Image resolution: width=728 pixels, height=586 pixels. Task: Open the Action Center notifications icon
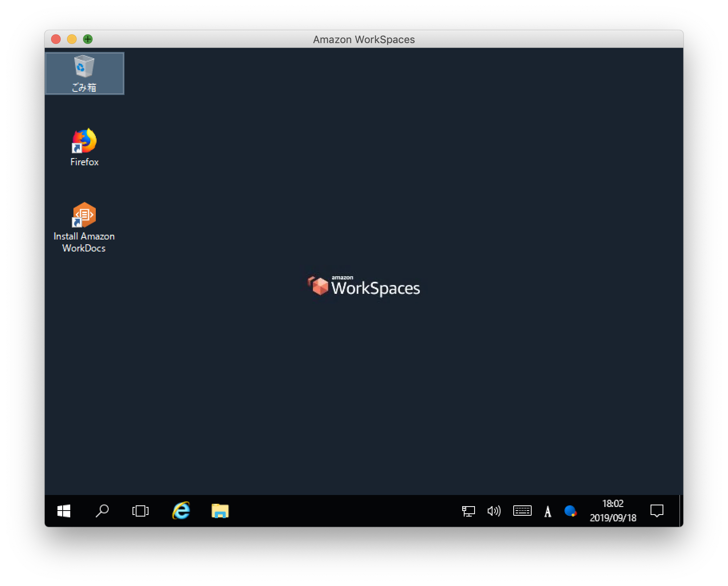click(657, 511)
